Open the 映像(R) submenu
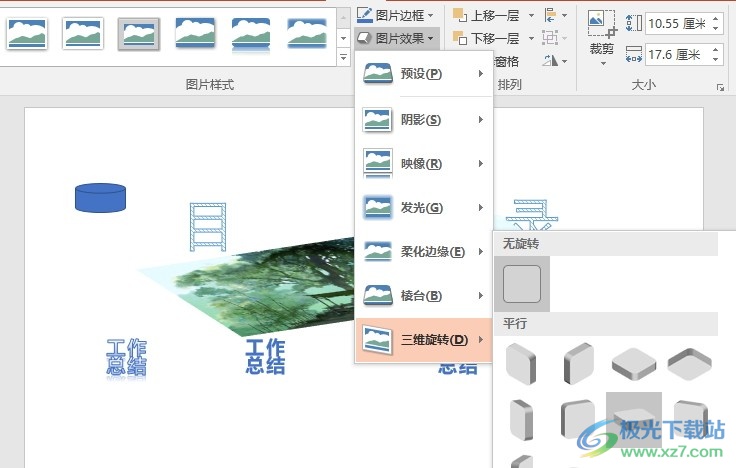Screen dimensions: 736x468 tap(424, 164)
